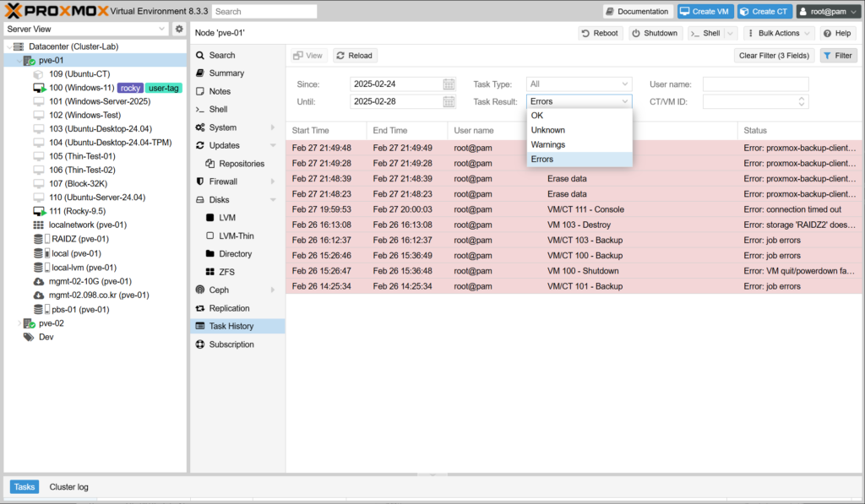Image resolution: width=865 pixels, height=504 pixels.
Task: Expand the pve-02 node tree
Action: point(20,323)
